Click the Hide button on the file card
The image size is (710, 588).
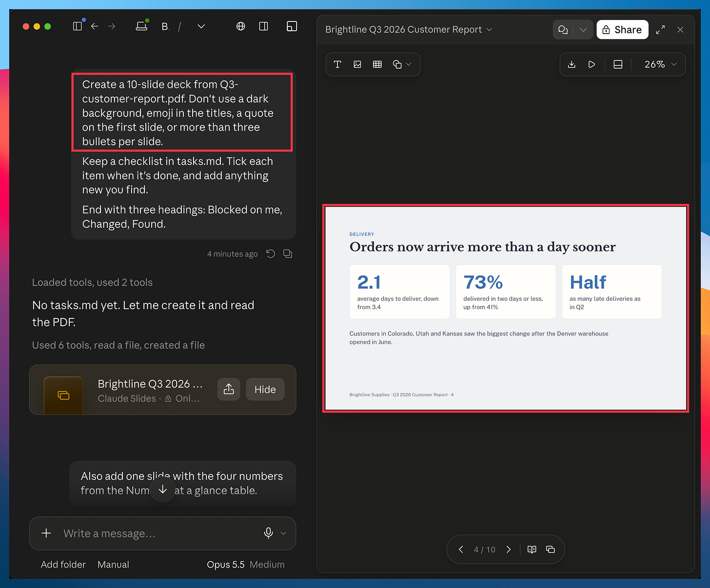pyautogui.click(x=265, y=389)
